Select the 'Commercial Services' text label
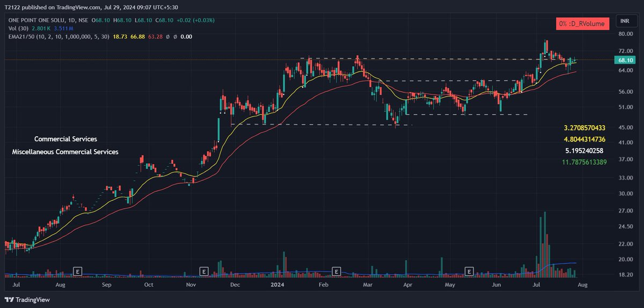 pos(65,139)
